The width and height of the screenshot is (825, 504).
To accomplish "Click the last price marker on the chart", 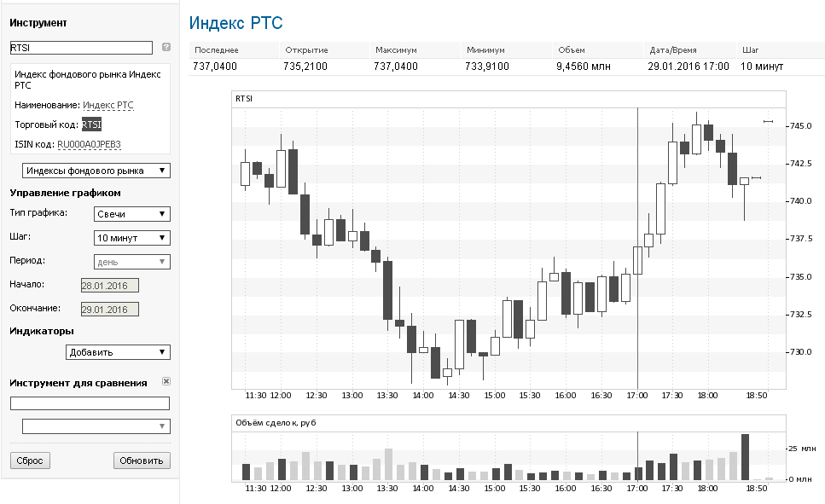I will click(756, 178).
